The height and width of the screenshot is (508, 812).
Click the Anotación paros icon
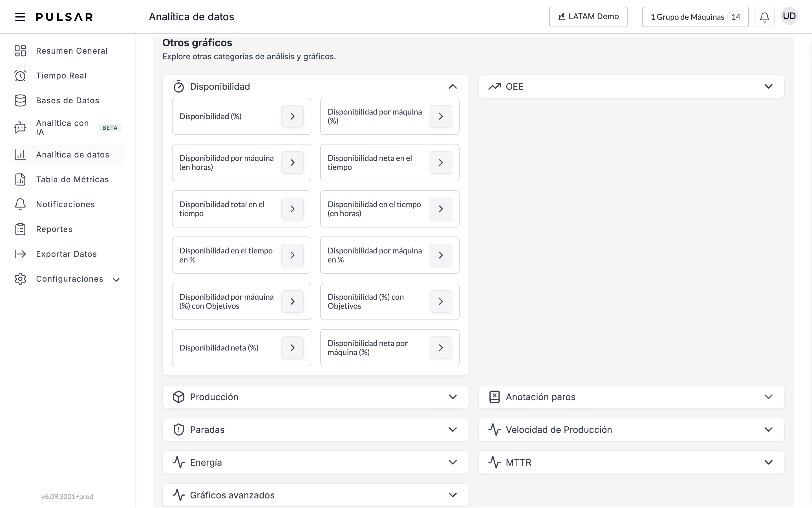click(494, 397)
